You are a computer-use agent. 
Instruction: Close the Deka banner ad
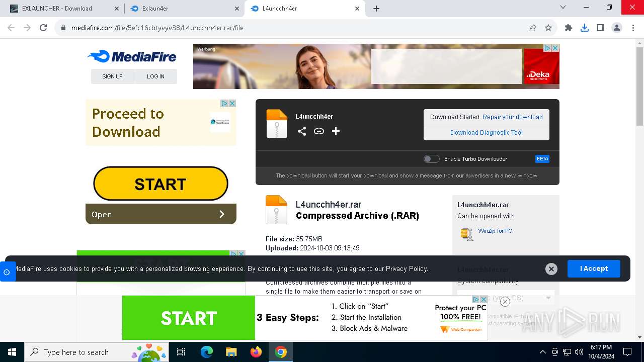pos(555,48)
